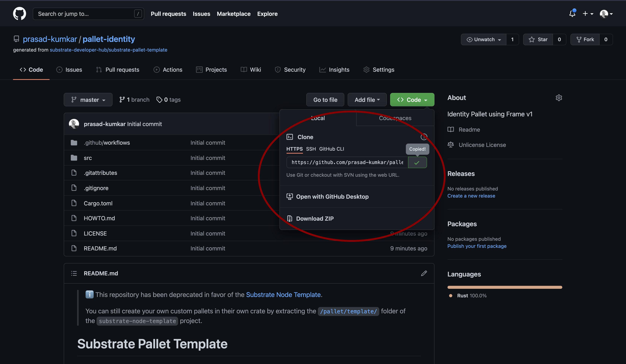This screenshot has width=626, height=364.
Task: Focus the Search or jump to field
Action: (84, 14)
